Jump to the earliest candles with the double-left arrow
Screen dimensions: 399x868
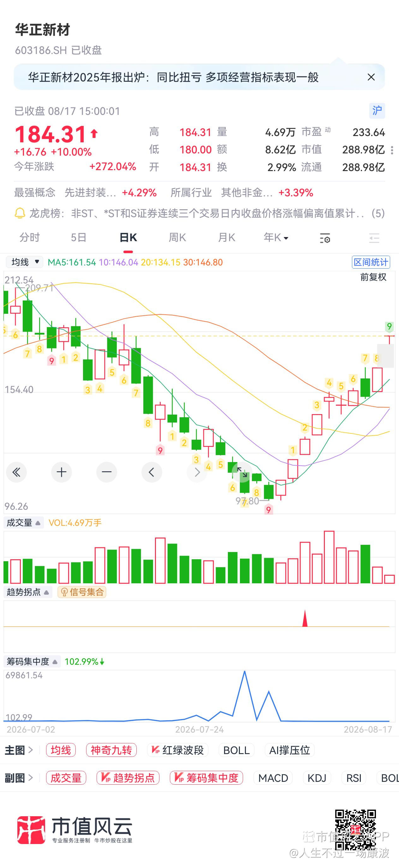click(16, 472)
